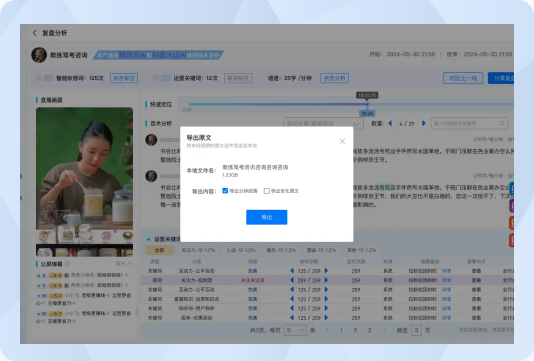The image size is (534, 361).
Task: Click the blue 导出 button
Action: pos(267,217)
